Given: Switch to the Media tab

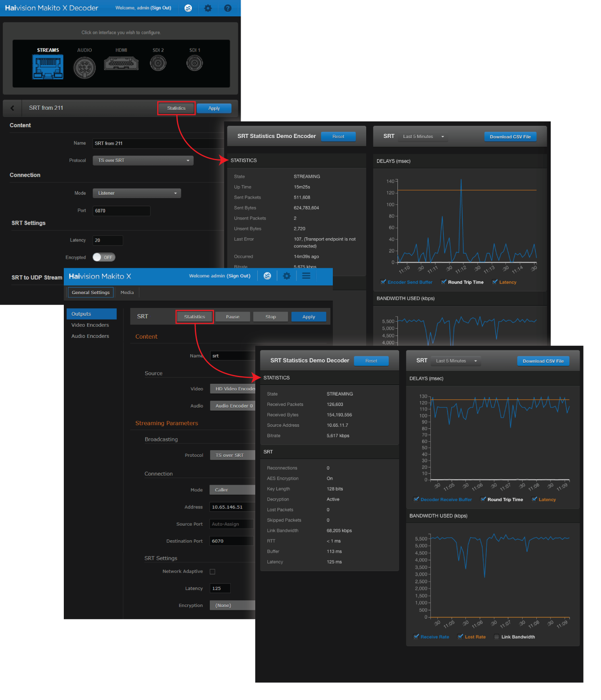Looking at the screenshot, I should tap(127, 292).
